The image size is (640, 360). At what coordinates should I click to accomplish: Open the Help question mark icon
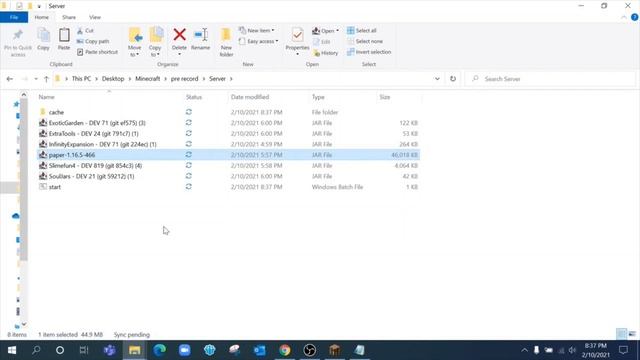click(x=634, y=17)
